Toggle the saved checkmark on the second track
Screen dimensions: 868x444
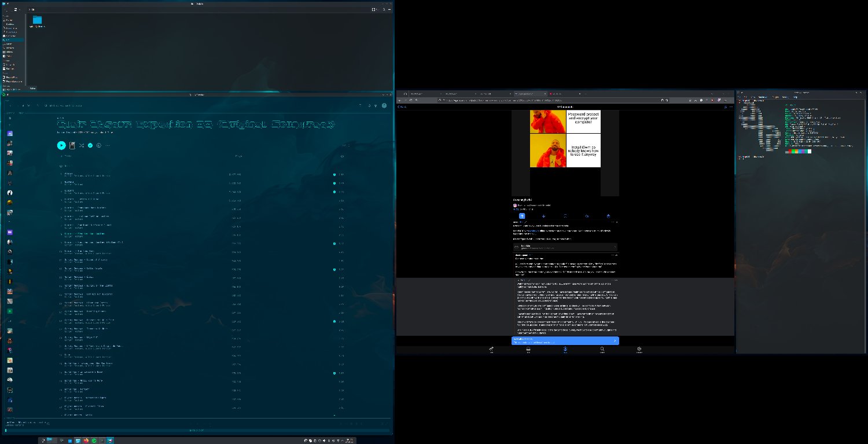tap(334, 184)
